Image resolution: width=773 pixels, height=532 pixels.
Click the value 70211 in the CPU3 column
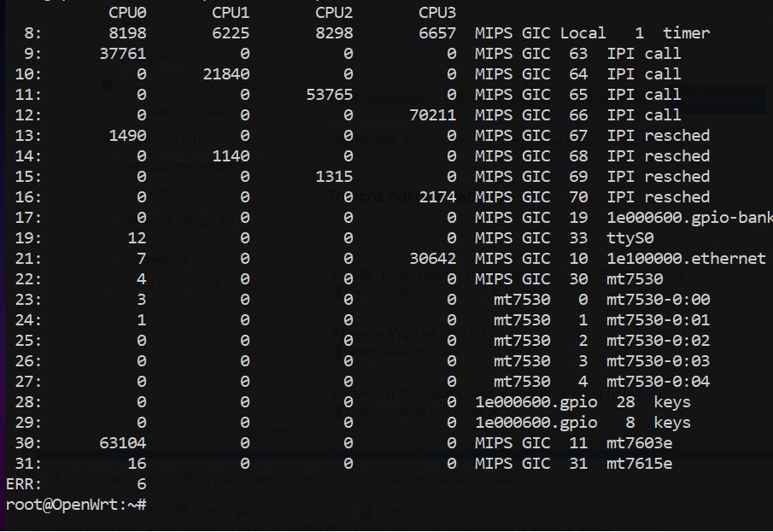click(x=432, y=115)
